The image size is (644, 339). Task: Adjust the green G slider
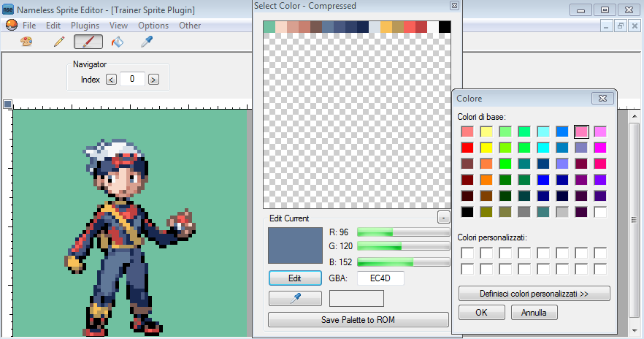click(404, 246)
